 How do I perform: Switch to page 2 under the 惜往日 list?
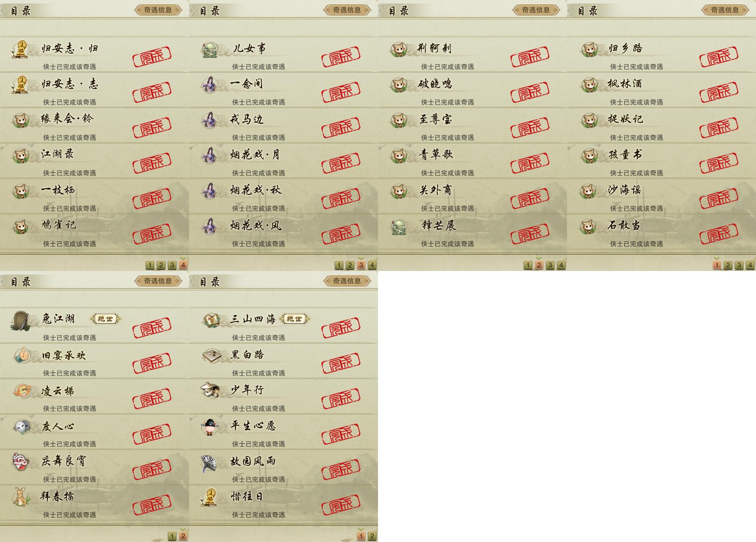[x=372, y=536]
